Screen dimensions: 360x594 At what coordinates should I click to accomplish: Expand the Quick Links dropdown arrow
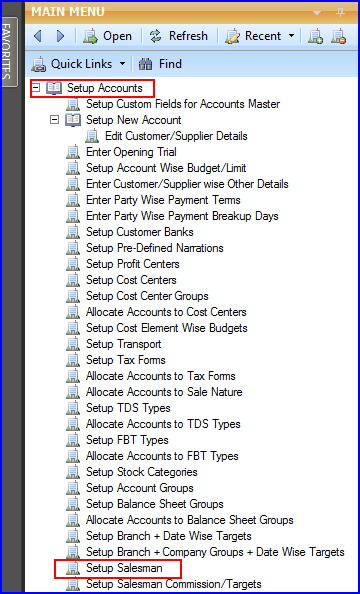tap(122, 64)
